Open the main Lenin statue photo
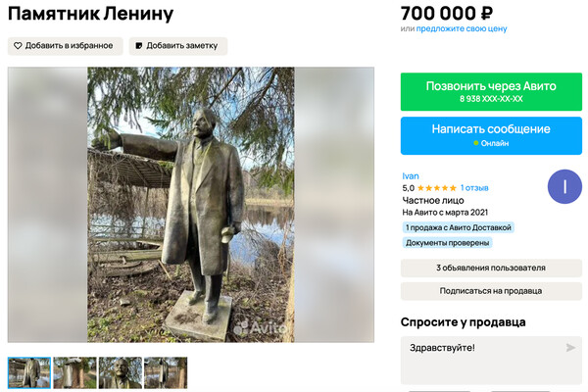 click(191, 205)
